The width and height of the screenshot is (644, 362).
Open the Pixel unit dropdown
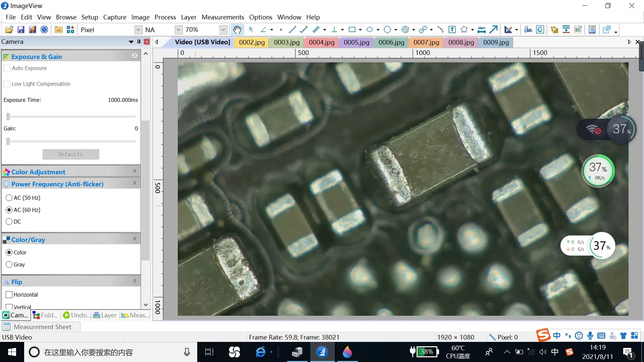138,29
